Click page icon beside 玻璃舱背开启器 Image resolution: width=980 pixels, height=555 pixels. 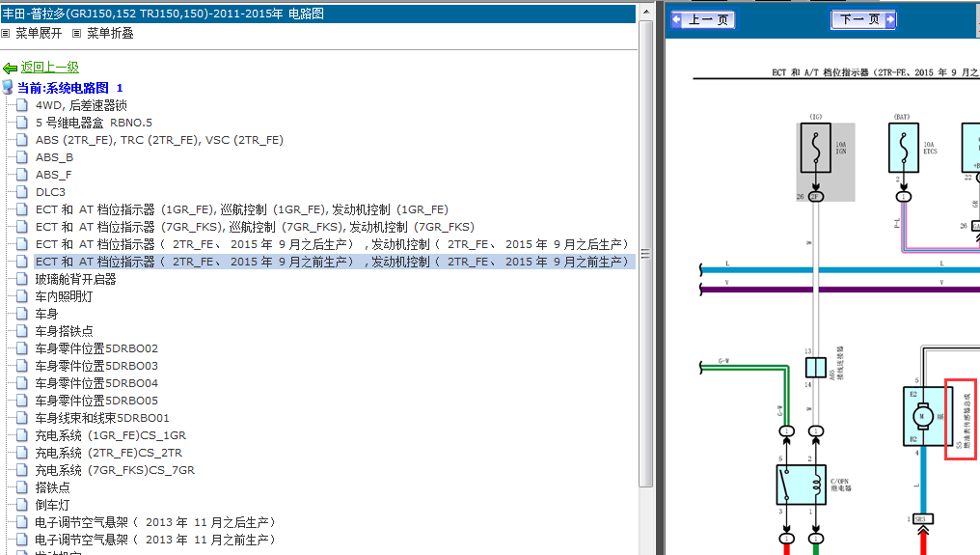[x=22, y=278]
